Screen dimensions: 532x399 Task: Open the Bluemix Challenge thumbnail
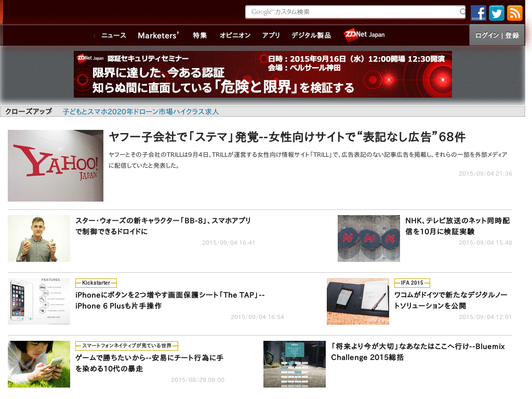(295, 364)
